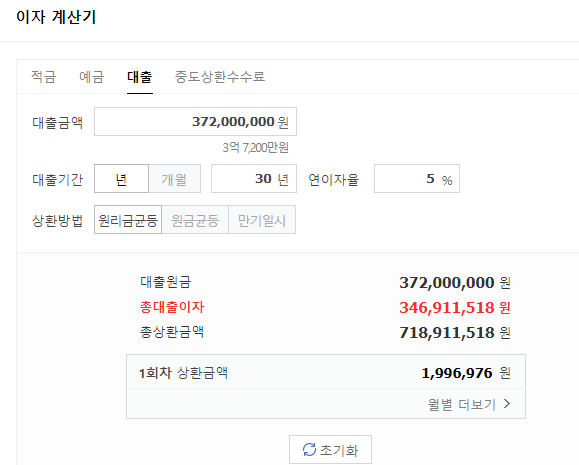
Task: Click the 총대출이자 amount 346,911,518
Action: pos(447,308)
